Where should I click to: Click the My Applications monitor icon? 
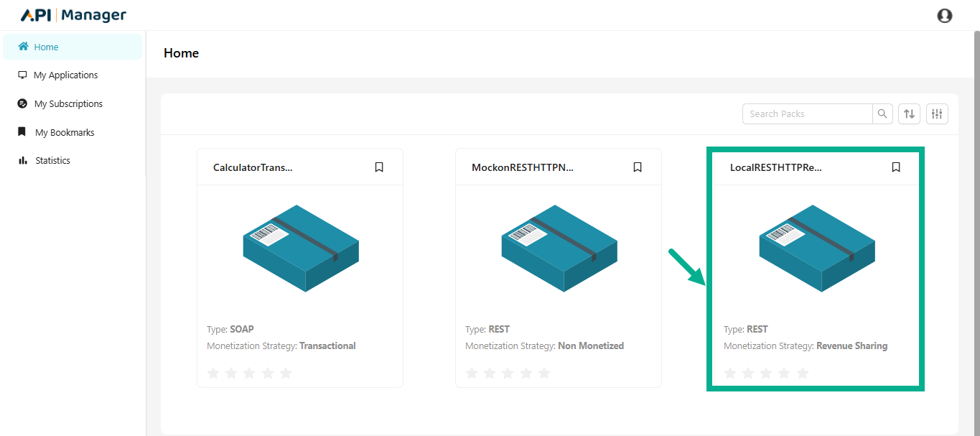[x=23, y=75]
